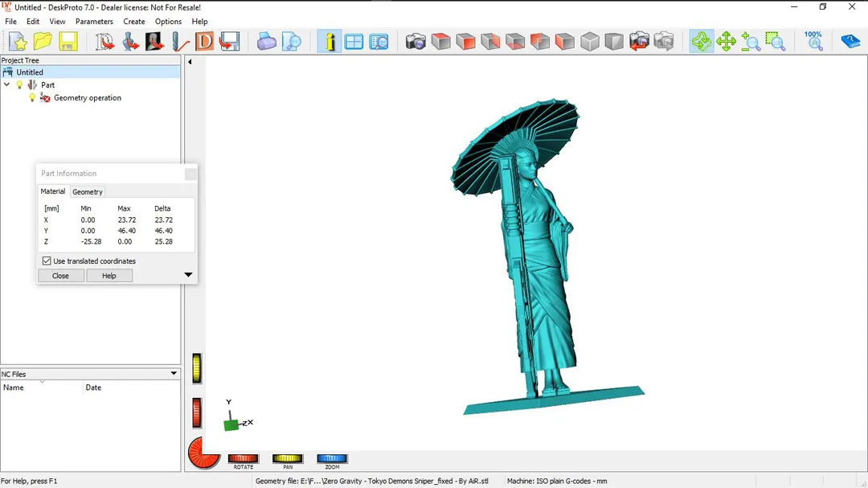Click the vertical yellow pan thumbwheel
This screenshot has width=868, height=488.
197,368
